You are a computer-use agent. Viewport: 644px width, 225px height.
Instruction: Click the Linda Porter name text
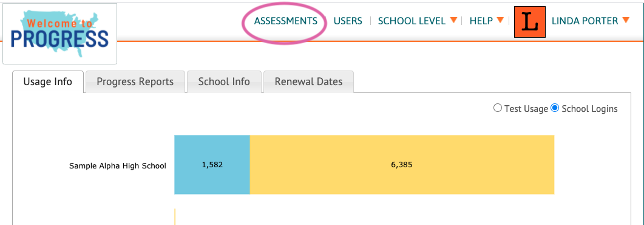tap(585, 21)
